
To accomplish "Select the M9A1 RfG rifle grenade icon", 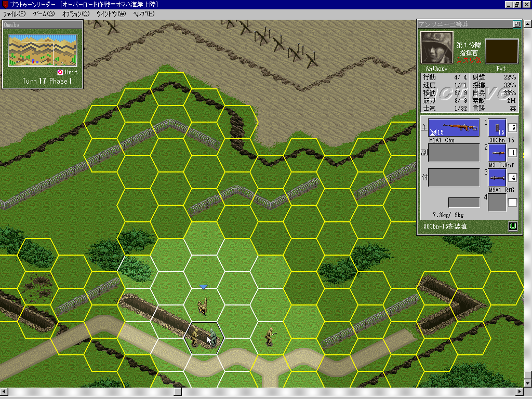I will click(x=497, y=178).
